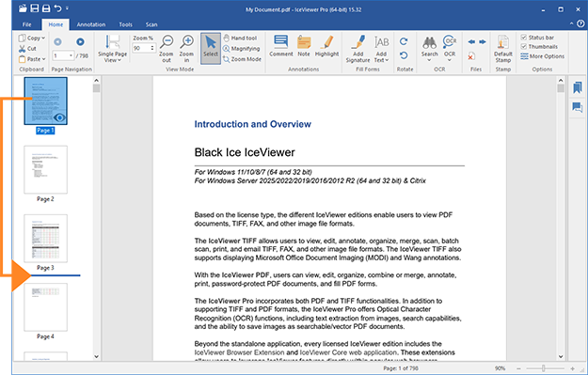Follow the IceViewer Core web application link
The height and width of the screenshot is (375, 588).
point(348,352)
